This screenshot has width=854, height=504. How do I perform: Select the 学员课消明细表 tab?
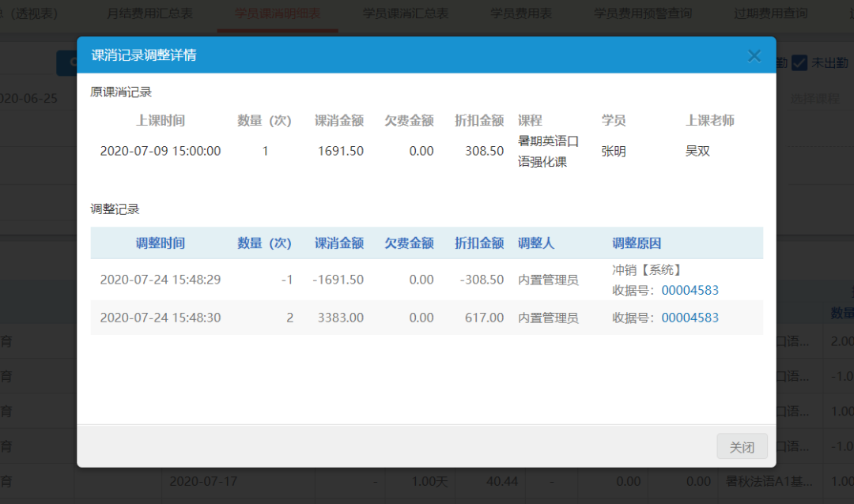coord(278,13)
